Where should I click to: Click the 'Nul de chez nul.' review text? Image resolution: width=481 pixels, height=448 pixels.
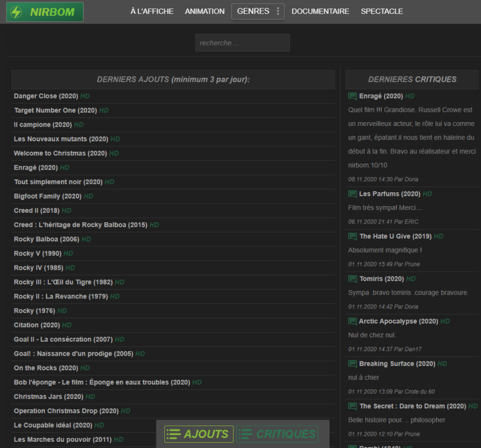pyautogui.click(x=372, y=335)
